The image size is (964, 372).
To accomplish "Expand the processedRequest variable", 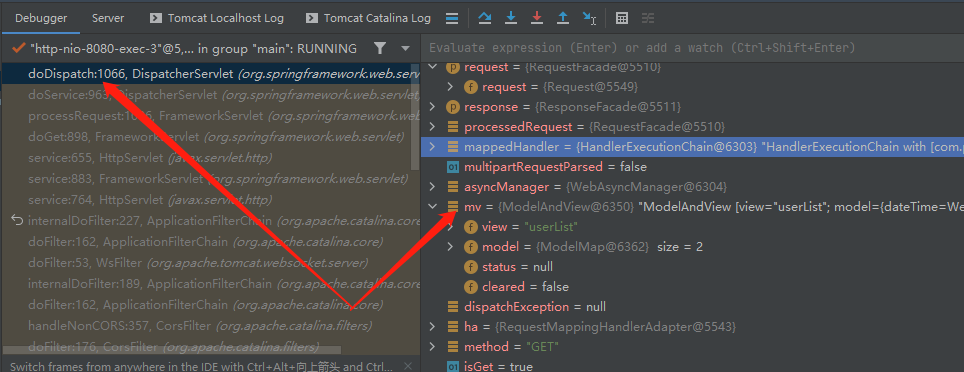I will 433,127.
